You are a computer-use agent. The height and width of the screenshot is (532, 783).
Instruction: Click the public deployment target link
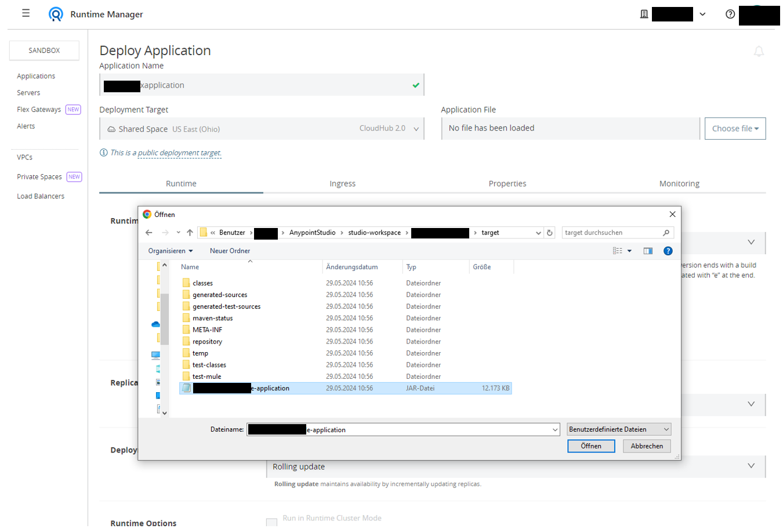[x=179, y=153]
